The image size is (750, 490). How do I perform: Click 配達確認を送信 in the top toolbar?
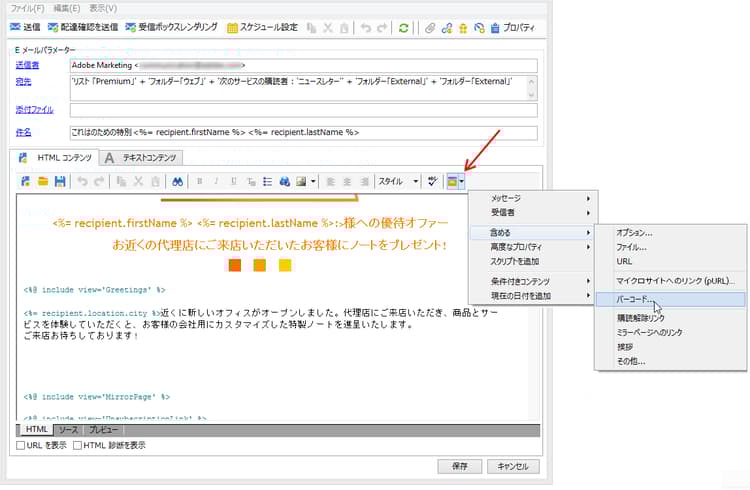coord(83,27)
